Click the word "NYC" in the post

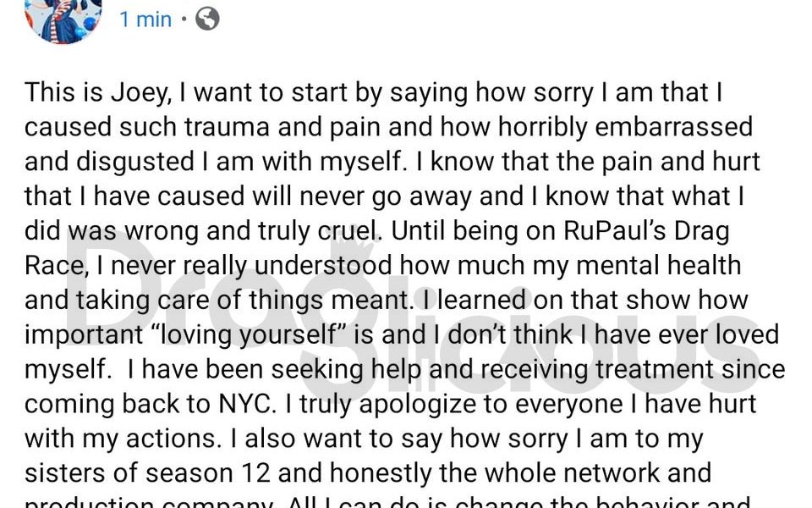[246, 404]
